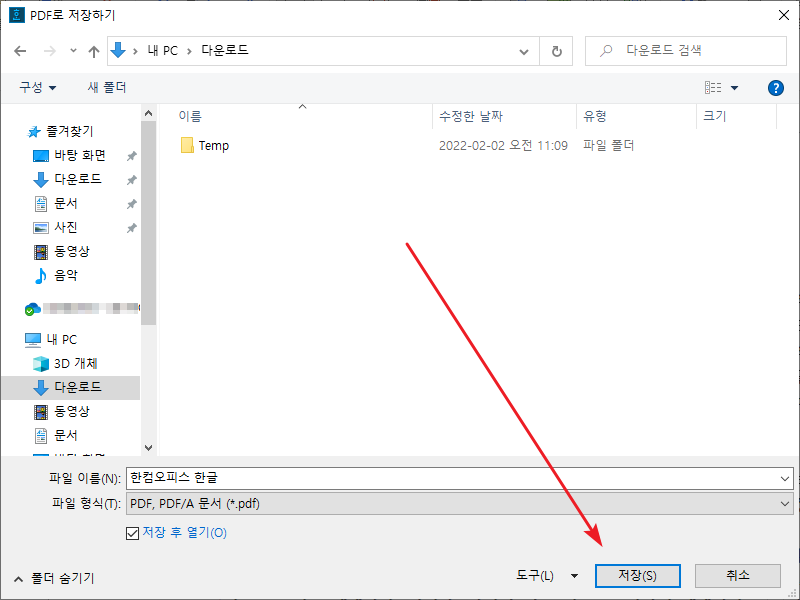Image resolution: width=800 pixels, height=600 pixels.
Task: Refresh the current folder view
Action: pyautogui.click(x=557, y=51)
